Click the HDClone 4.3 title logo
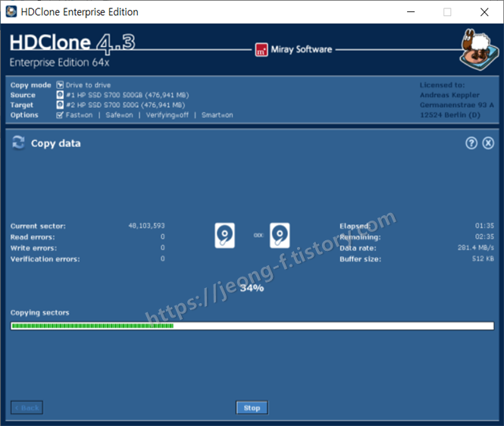Image resolution: width=504 pixels, height=426 pixels. pos(72,43)
